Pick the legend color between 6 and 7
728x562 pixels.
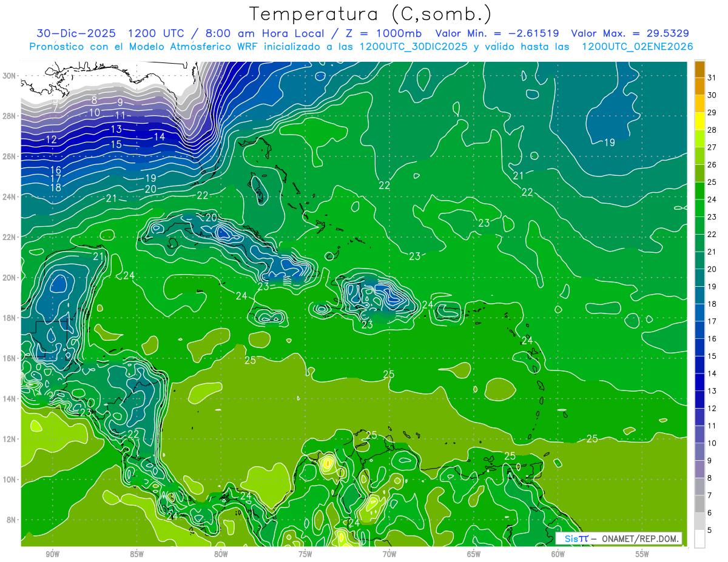tap(699, 504)
